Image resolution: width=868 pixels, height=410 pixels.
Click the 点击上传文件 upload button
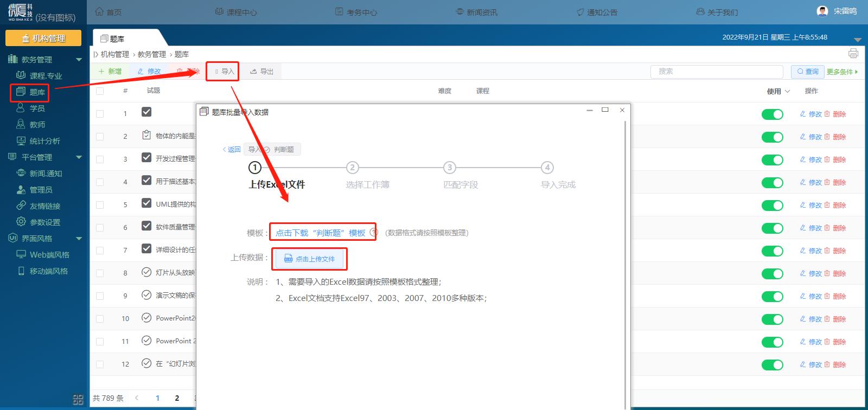309,259
